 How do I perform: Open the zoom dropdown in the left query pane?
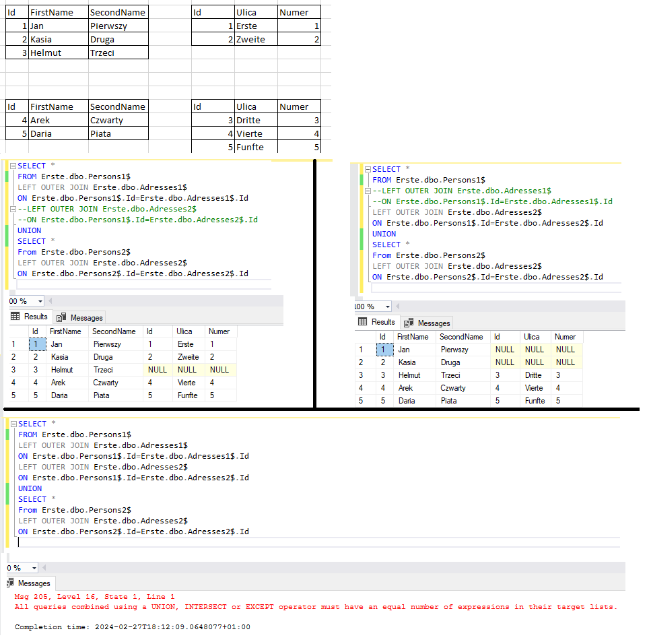tap(40, 302)
